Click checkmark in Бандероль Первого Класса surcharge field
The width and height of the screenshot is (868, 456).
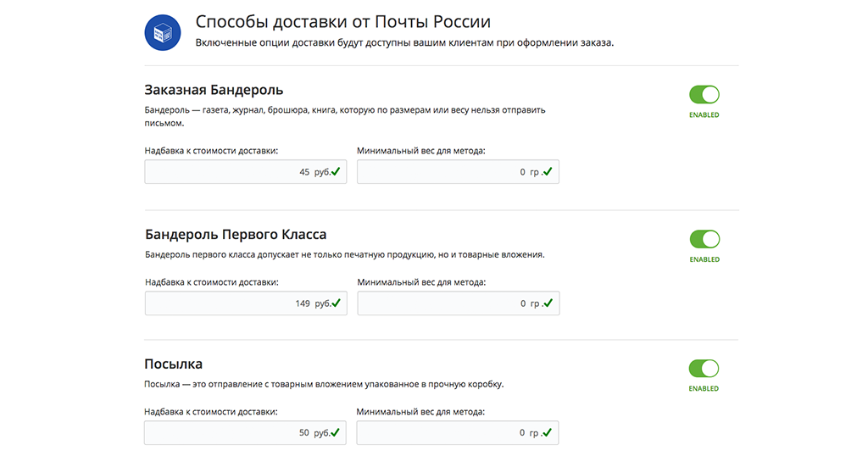337,303
